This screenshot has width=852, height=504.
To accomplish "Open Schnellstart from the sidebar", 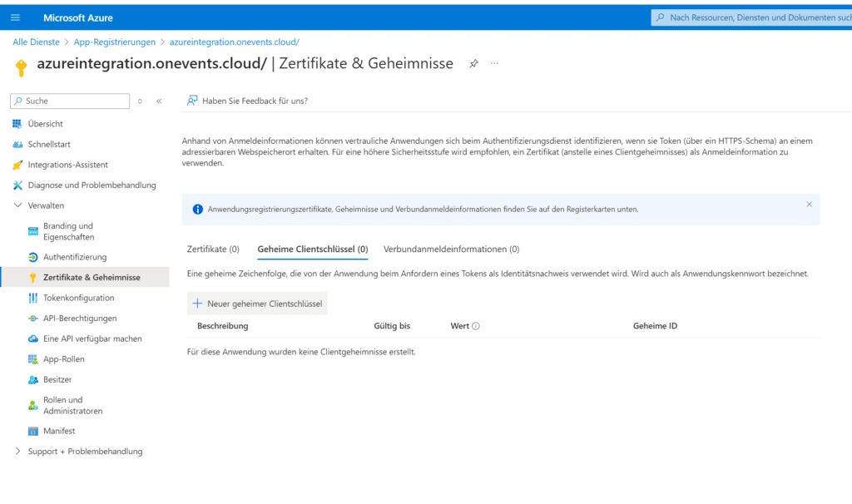I will tap(49, 144).
